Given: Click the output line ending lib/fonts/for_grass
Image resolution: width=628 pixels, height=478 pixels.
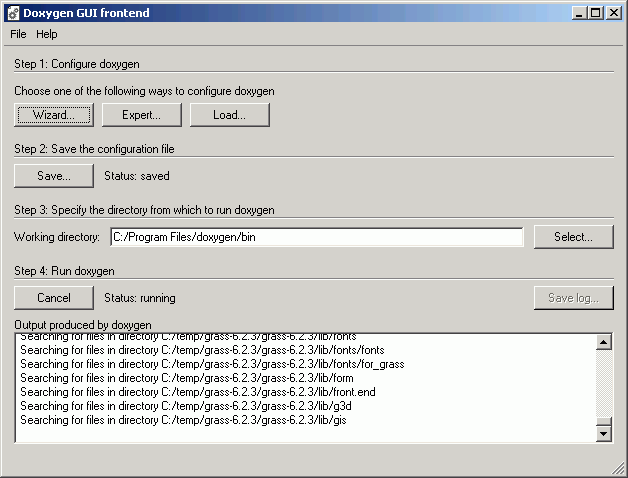Looking at the screenshot, I should [x=212, y=364].
